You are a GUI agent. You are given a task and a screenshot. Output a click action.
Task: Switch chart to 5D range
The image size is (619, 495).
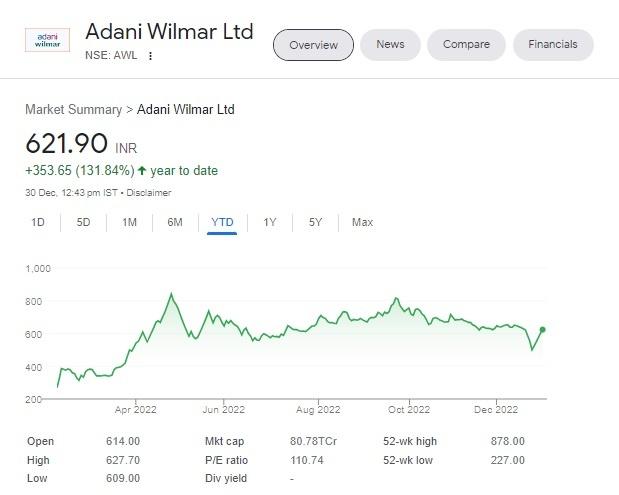(84, 222)
